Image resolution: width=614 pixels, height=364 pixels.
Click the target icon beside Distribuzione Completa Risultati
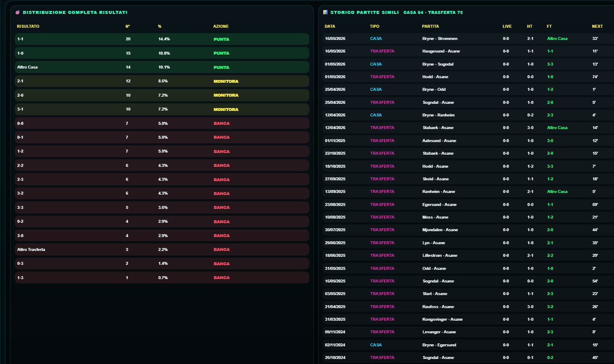point(18,12)
